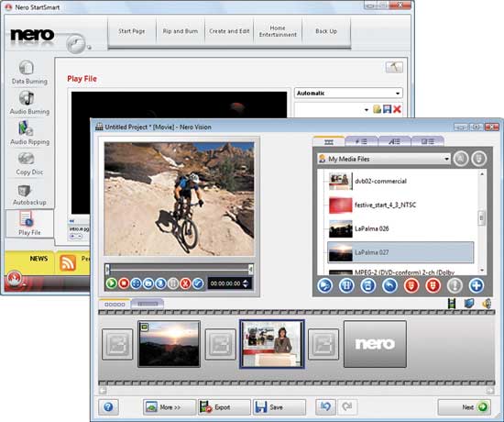The height and width of the screenshot is (422, 504).
Task: Open the Create and Edit tab
Action: 229,31
